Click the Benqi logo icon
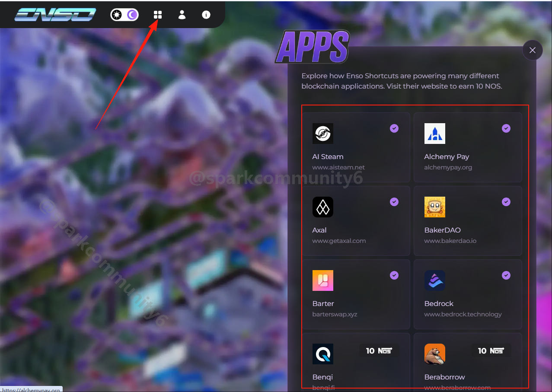This screenshot has height=392, width=552. click(323, 354)
